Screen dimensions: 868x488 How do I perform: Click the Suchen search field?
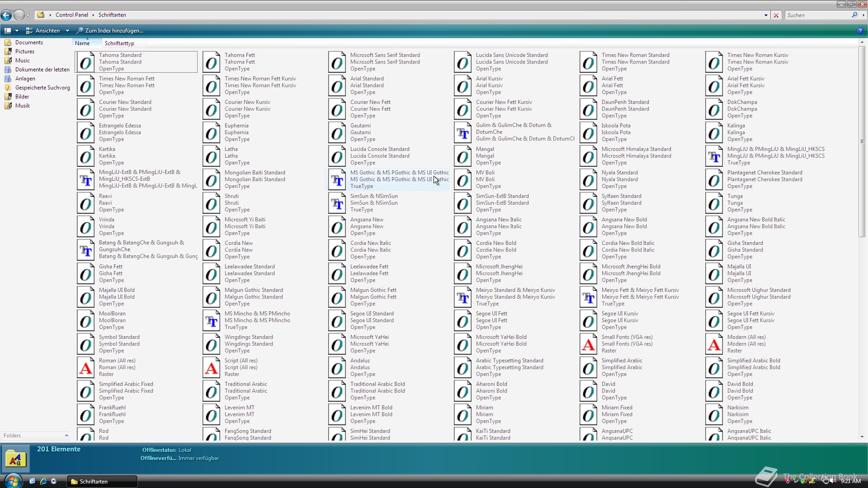818,15
